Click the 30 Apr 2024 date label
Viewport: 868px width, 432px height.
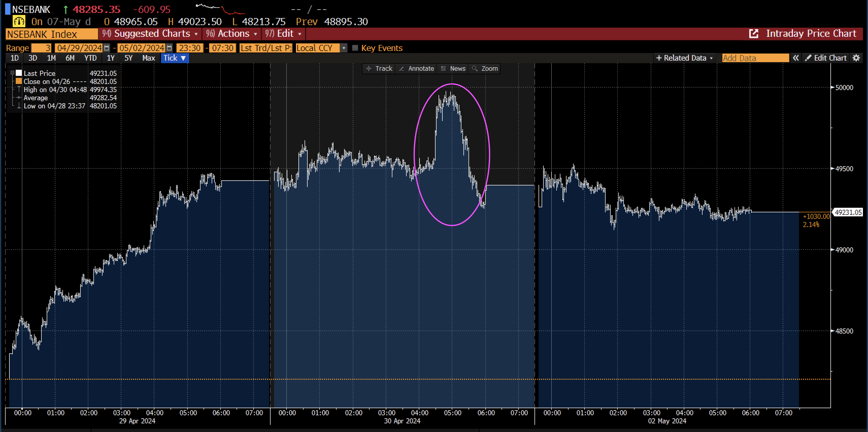tap(402, 421)
